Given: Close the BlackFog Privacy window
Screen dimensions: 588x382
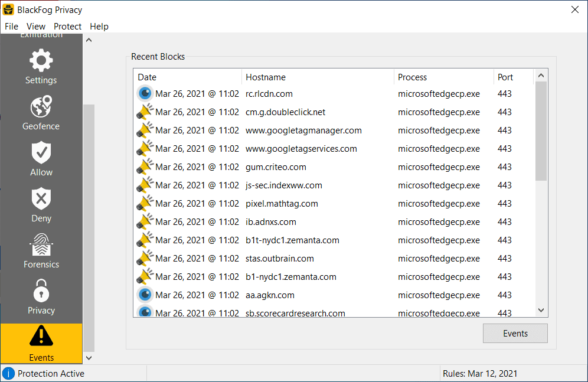Looking at the screenshot, I should (575, 10).
